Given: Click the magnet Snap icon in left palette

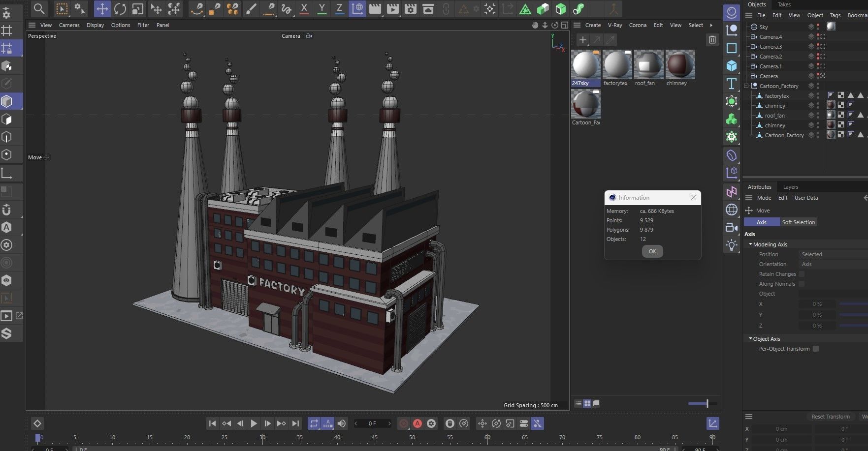Looking at the screenshot, I should coord(7,210).
